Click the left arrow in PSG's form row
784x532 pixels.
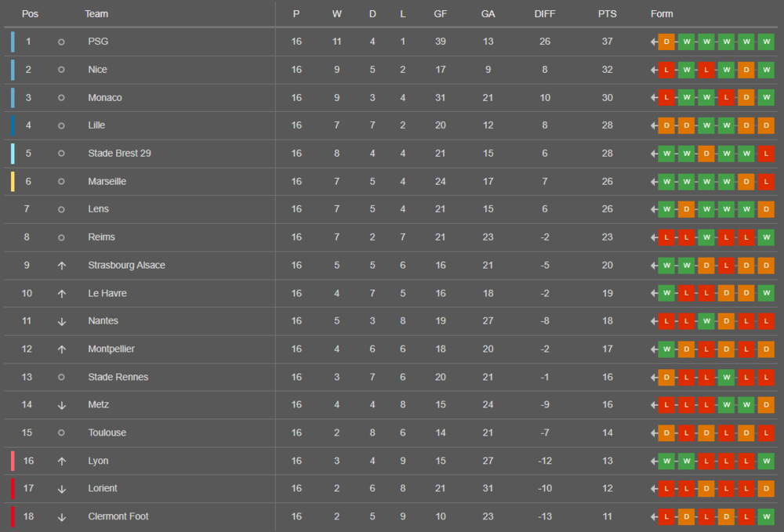653,42
